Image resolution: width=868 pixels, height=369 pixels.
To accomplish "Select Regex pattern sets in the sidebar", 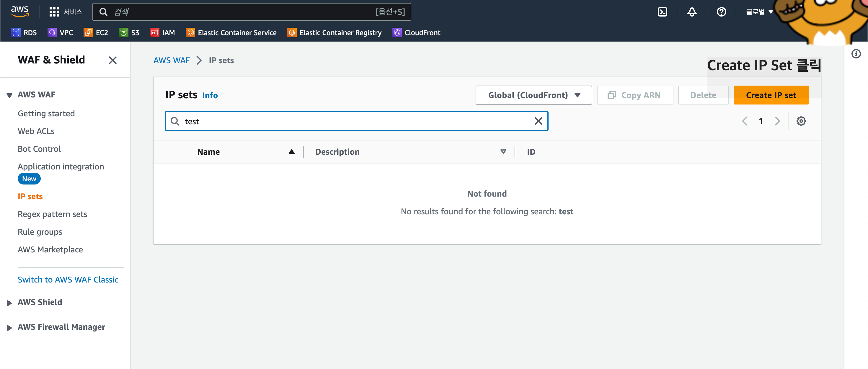I will (x=52, y=214).
